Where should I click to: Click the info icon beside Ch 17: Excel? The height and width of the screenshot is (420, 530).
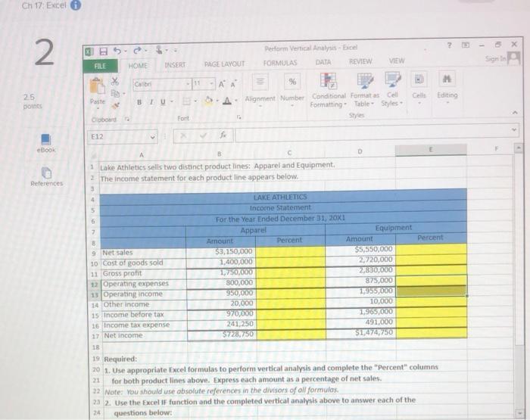(76, 5)
